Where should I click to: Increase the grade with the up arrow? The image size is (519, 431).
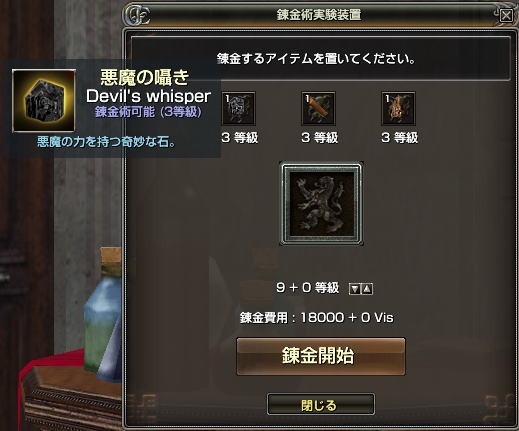click(367, 289)
